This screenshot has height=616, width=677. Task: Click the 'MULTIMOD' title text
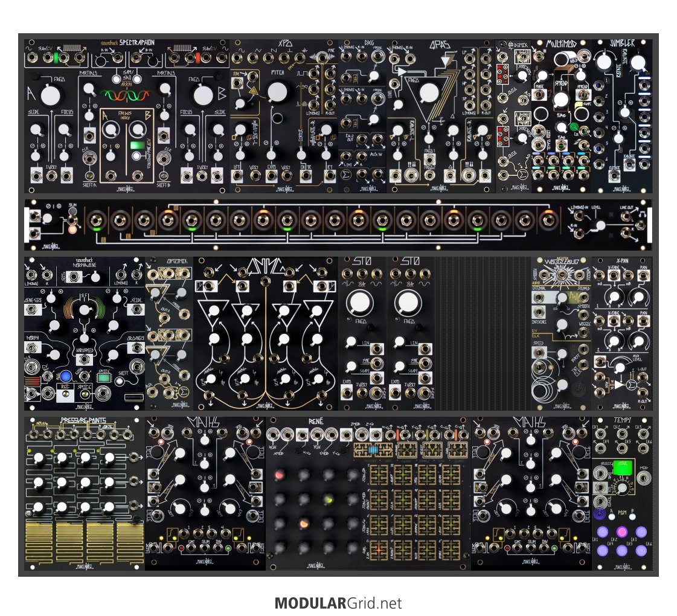(561, 43)
